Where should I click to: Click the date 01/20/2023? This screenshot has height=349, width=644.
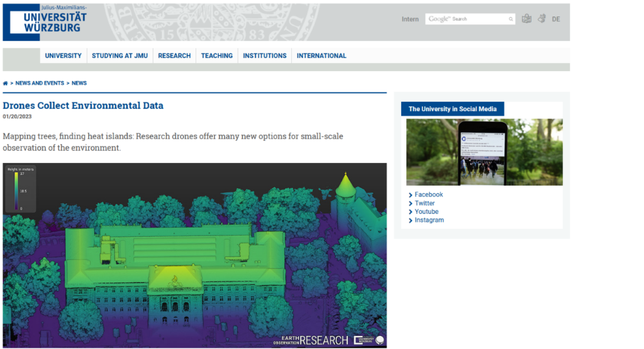[x=17, y=116]
